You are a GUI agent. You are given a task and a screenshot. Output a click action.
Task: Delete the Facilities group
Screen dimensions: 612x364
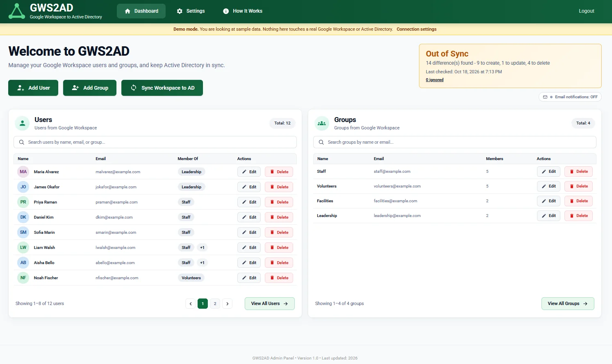(578, 201)
